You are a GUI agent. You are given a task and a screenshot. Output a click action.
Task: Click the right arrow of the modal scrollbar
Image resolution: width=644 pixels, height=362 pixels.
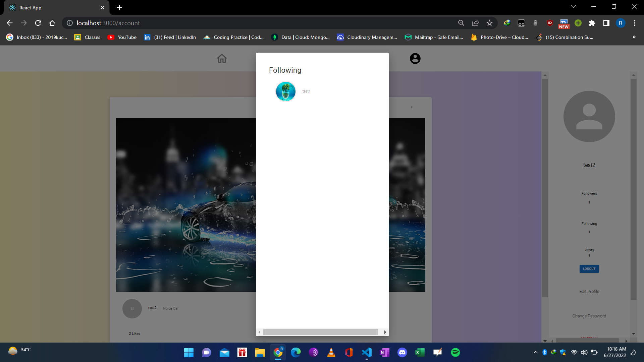click(x=385, y=332)
